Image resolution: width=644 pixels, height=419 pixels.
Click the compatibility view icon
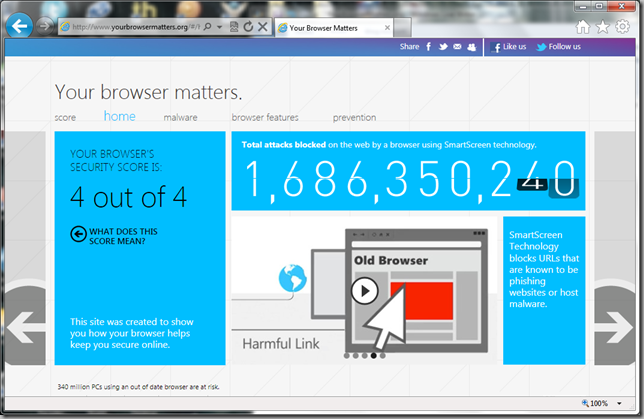coord(234,27)
